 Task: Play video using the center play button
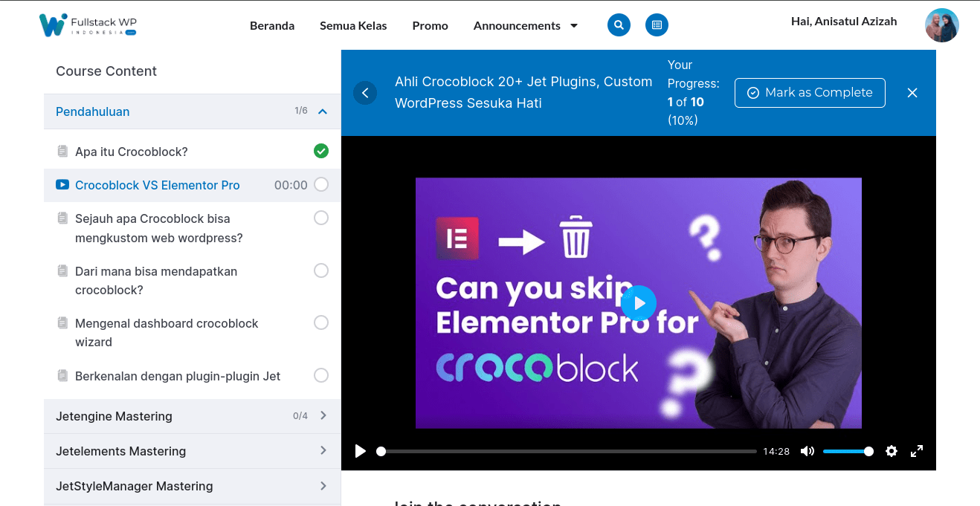[639, 303]
